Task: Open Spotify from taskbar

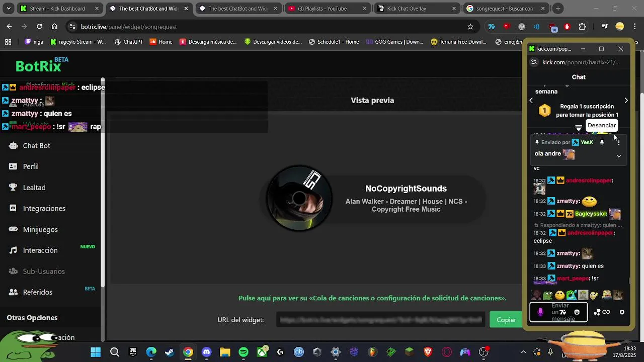Action: point(244,352)
